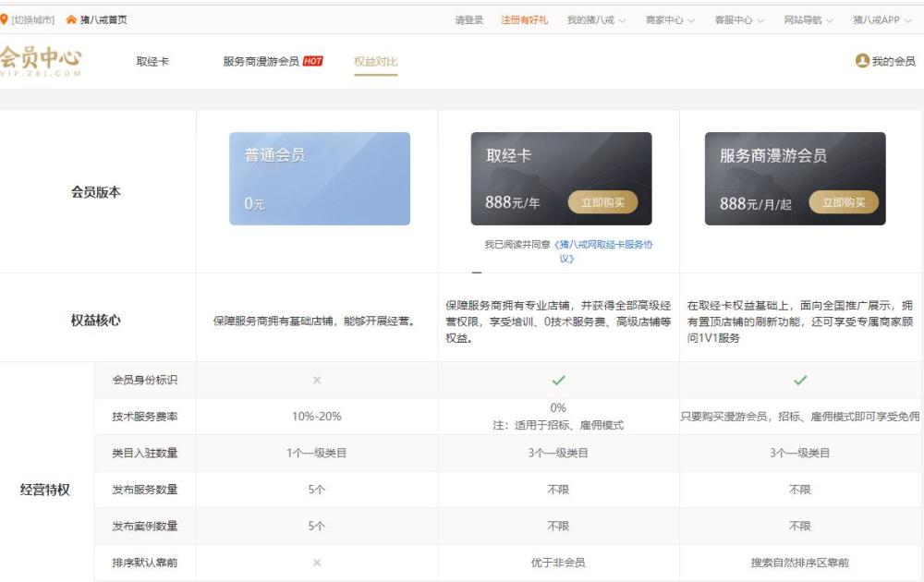The width and height of the screenshot is (924, 582).
Task: Open 切换城市 city switcher
Action: click(x=33, y=20)
